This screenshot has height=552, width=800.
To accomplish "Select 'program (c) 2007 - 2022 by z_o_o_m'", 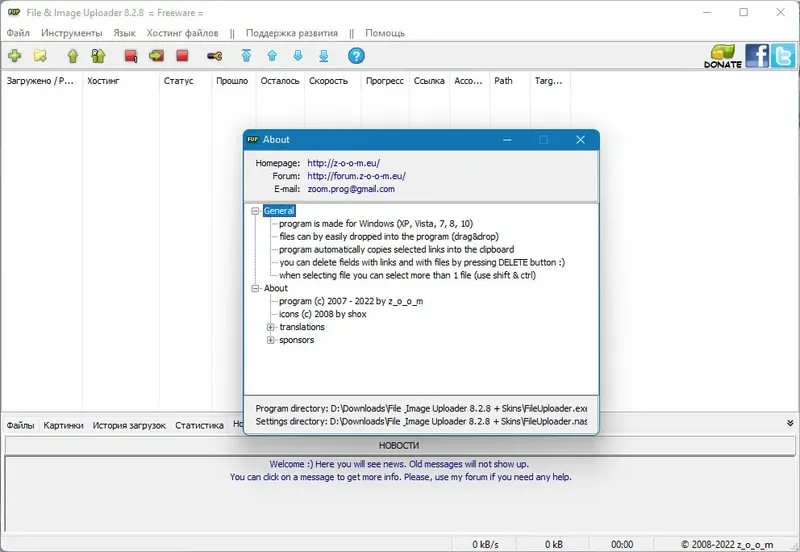I will [x=351, y=301].
